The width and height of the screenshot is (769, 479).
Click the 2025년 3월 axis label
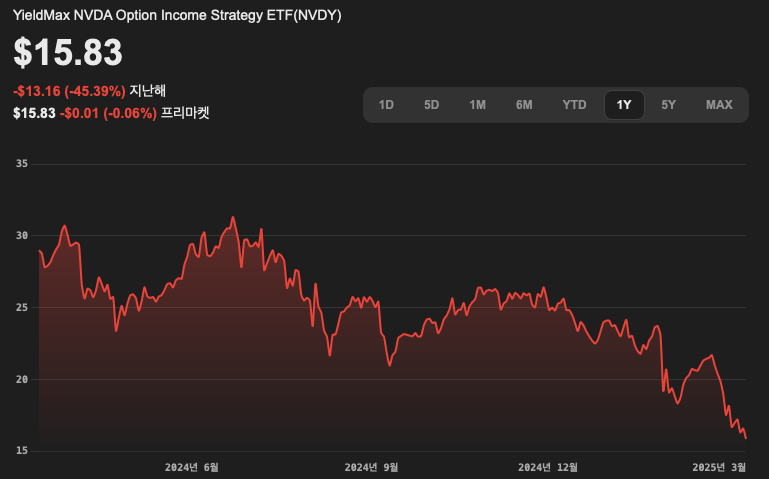coord(719,467)
